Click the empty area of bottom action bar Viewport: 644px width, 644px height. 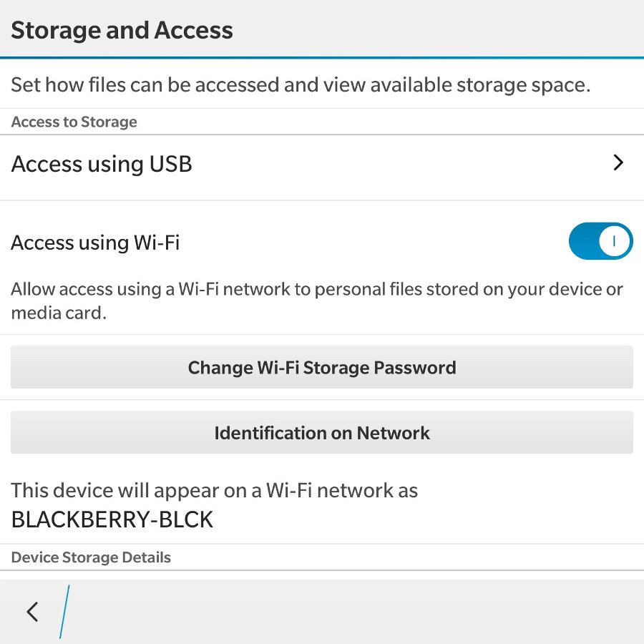358,612
